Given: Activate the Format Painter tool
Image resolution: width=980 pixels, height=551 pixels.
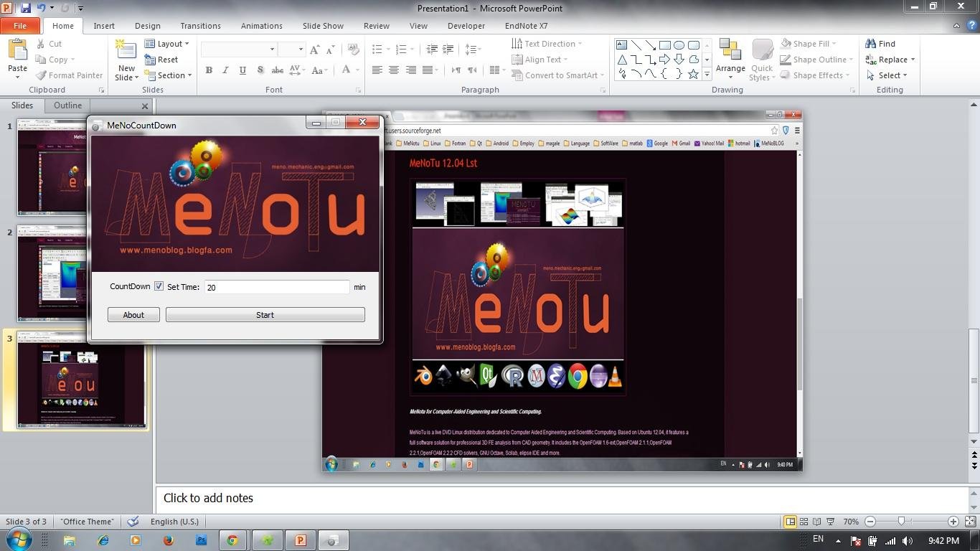Looking at the screenshot, I should (x=69, y=75).
